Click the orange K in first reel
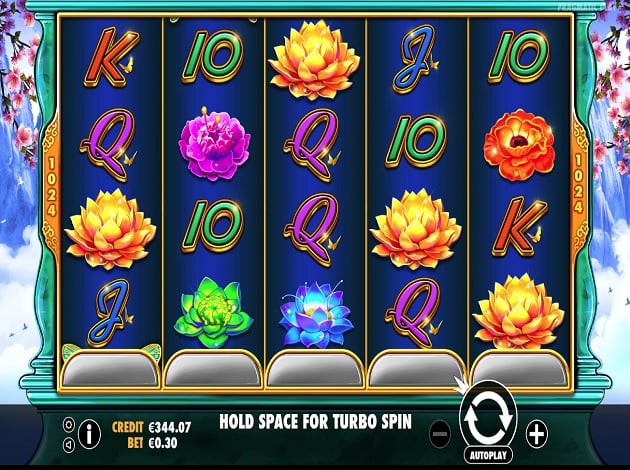This screenshot has height=470, width=630. (111, 57)
